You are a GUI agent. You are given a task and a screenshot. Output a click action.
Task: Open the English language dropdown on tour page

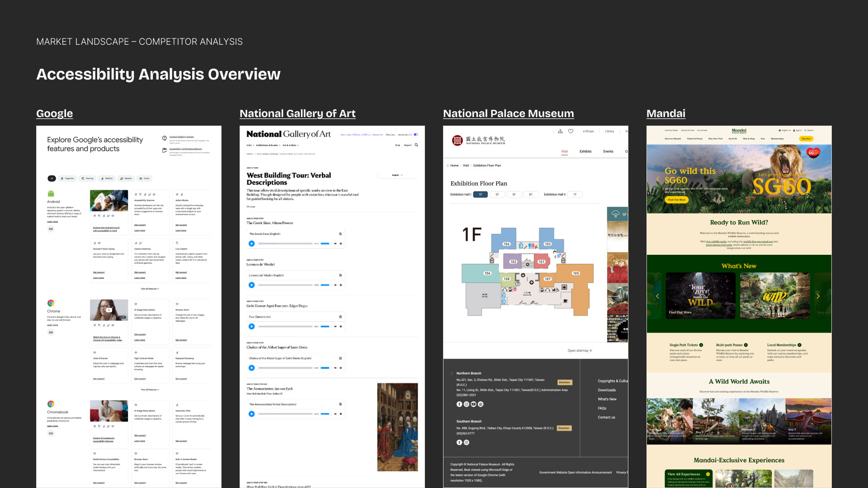click(x=397, y=175)
